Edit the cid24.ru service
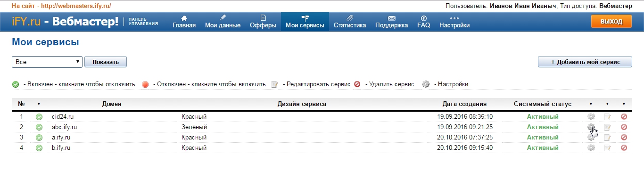This screenshot has width=644, height=172. pyautogui.click(x=608, y=116)
